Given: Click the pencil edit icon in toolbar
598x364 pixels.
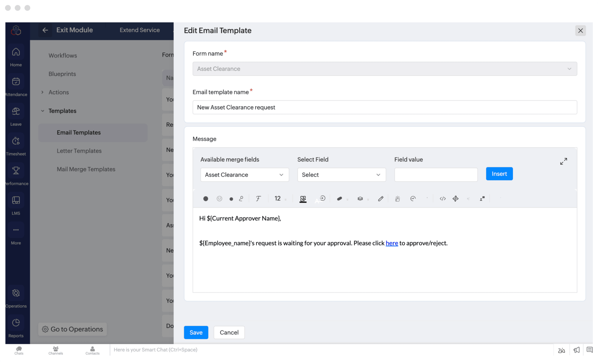Looking at the screenshot, I should click(381, 199).
